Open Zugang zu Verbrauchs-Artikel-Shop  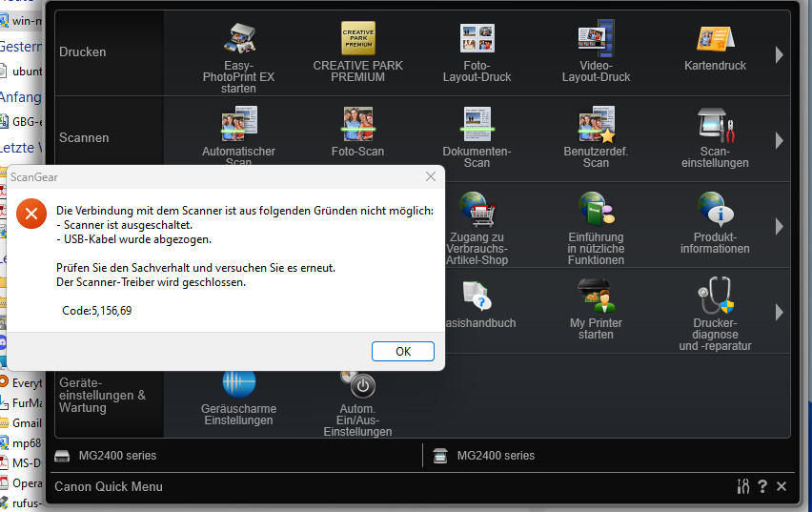pyautogui.click(x=477, y=229)
